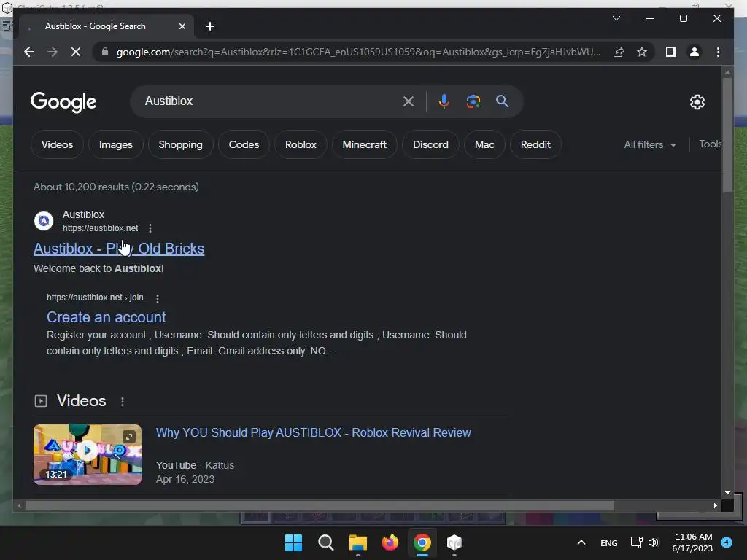Switch ENG input language indicator
The width and height of the screenshot is (747, 560).
(609, 542)
